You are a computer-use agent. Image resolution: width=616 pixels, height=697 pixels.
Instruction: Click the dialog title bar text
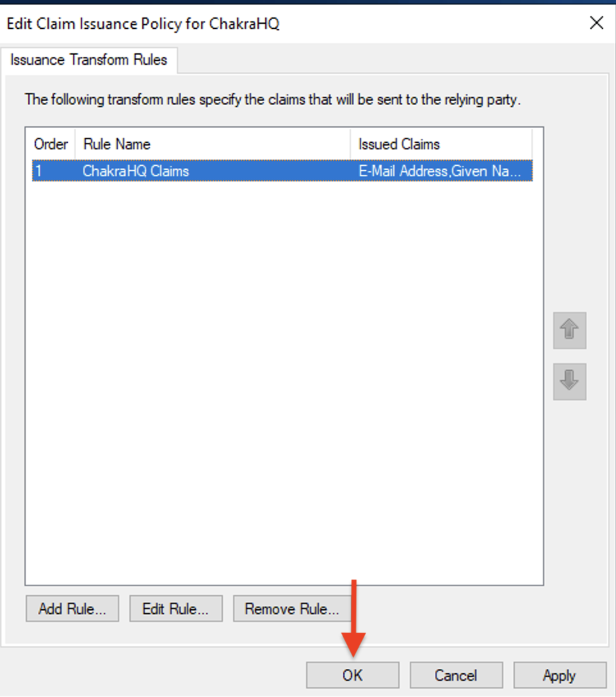pyautogui.click(x=143, y=24)
